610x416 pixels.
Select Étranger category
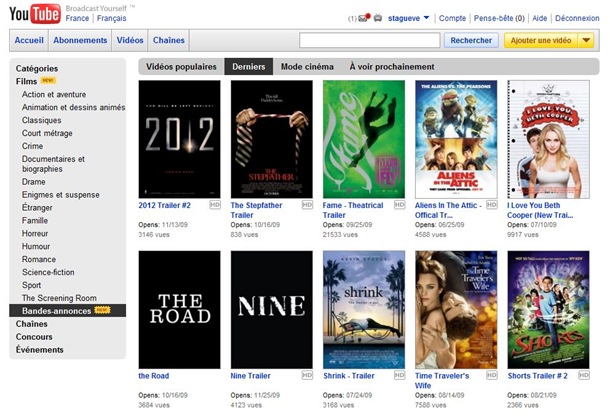(37, 207)
